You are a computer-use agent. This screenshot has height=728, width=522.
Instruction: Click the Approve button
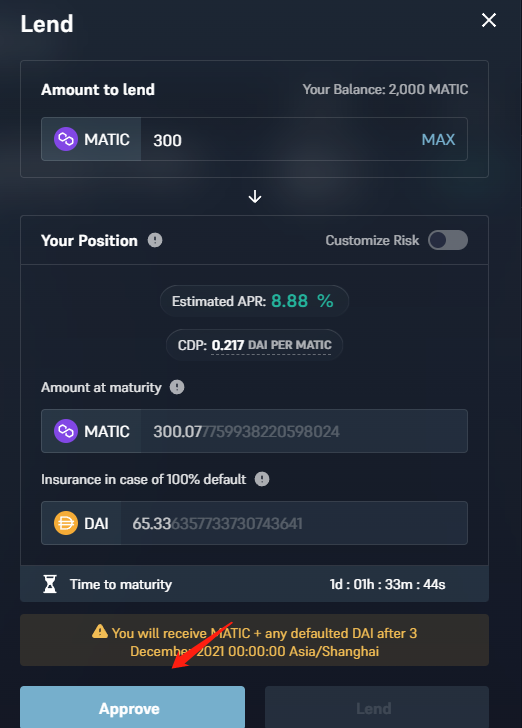tap(132, 707)
